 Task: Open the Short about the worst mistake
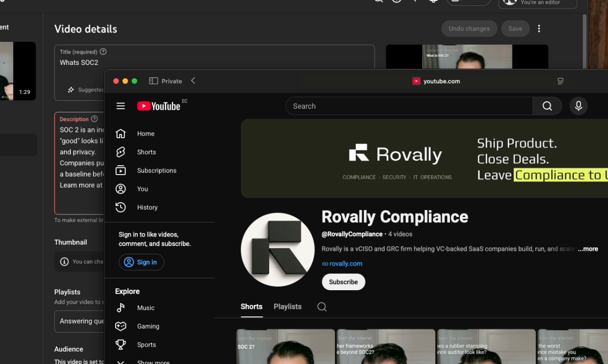pos(573,347)
